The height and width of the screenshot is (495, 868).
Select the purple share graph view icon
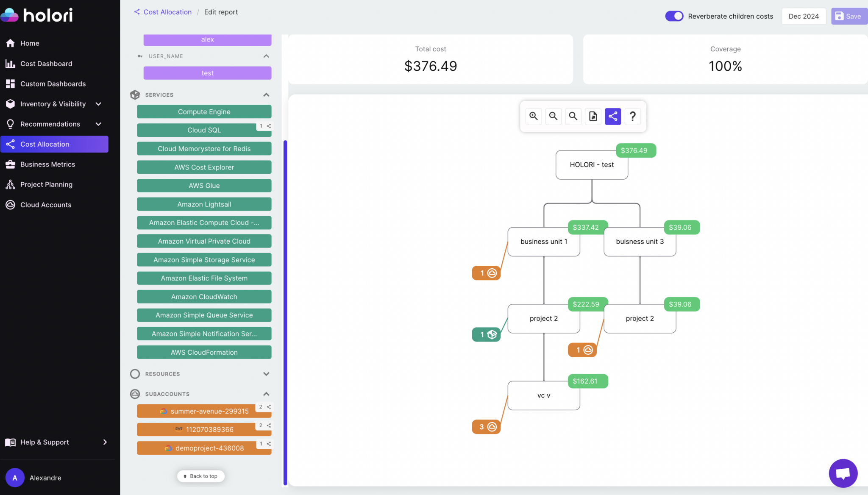pyautogui.click(x=613, y=116)
